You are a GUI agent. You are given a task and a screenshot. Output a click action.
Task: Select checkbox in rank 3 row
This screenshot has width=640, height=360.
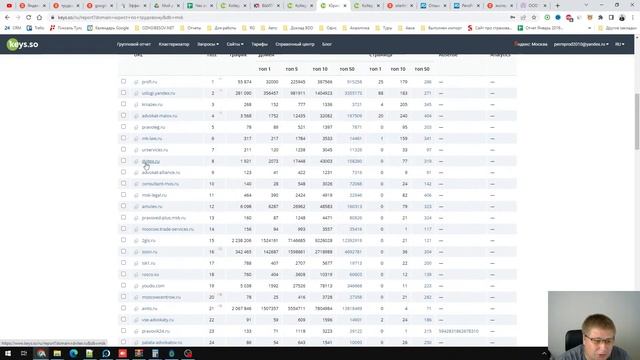point(123,104)
